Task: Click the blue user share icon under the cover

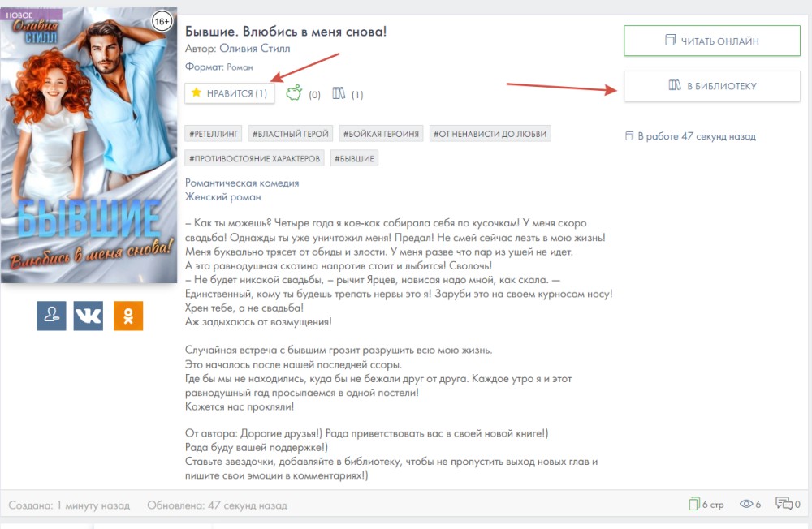Action: 51,316
